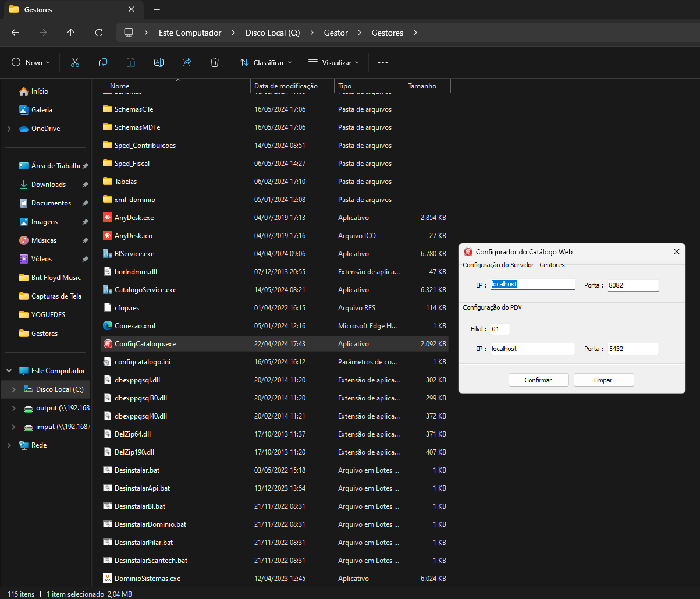The image size is (700, 599).
Task: Click the Filial input field
Action: click(500, 329)
